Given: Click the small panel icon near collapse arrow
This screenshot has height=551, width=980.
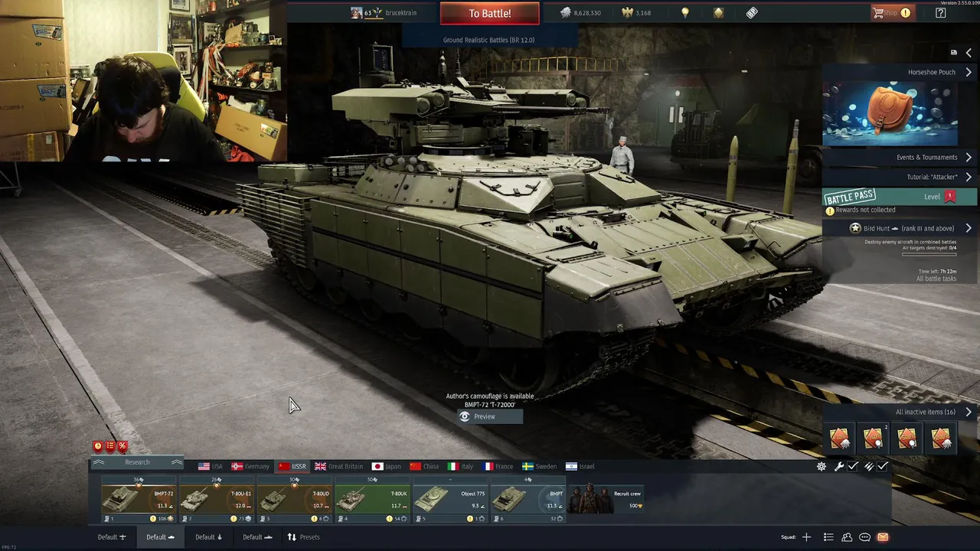Looking at the screenshot, I should pos(953,53).
